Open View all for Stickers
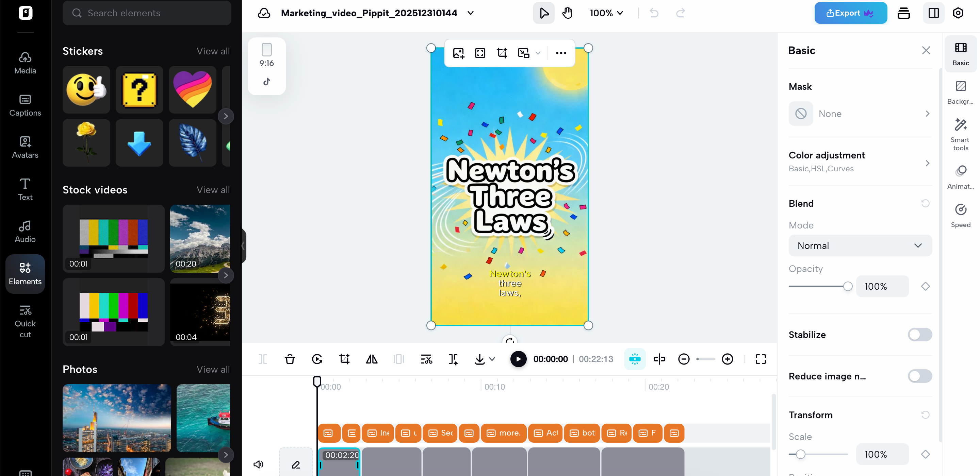The image size is (980, 476). pos(213,51)
